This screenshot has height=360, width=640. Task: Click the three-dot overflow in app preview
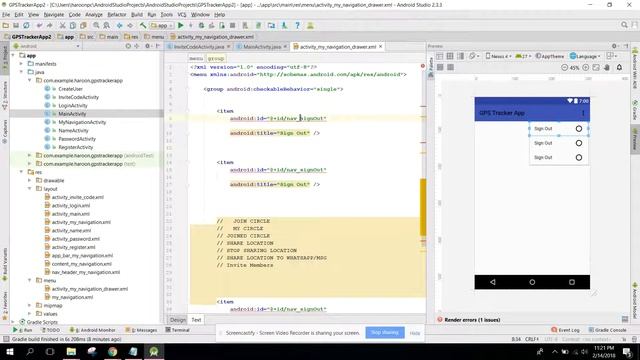(x=583, y=113)
